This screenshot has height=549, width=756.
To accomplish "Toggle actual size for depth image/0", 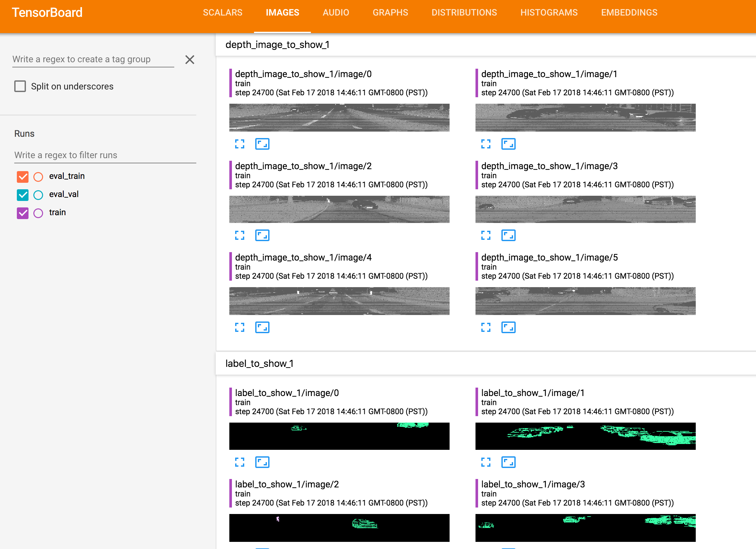I will tap(262, 144).
